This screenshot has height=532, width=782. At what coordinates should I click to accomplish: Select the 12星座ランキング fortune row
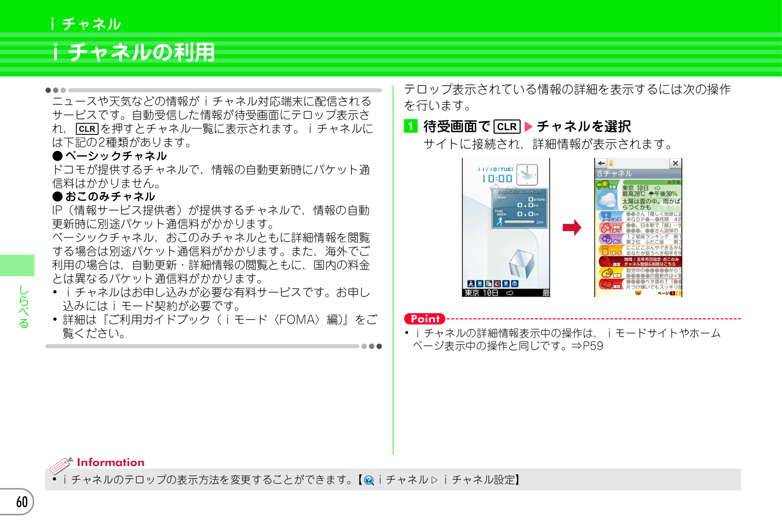click(x=653, y=236)
